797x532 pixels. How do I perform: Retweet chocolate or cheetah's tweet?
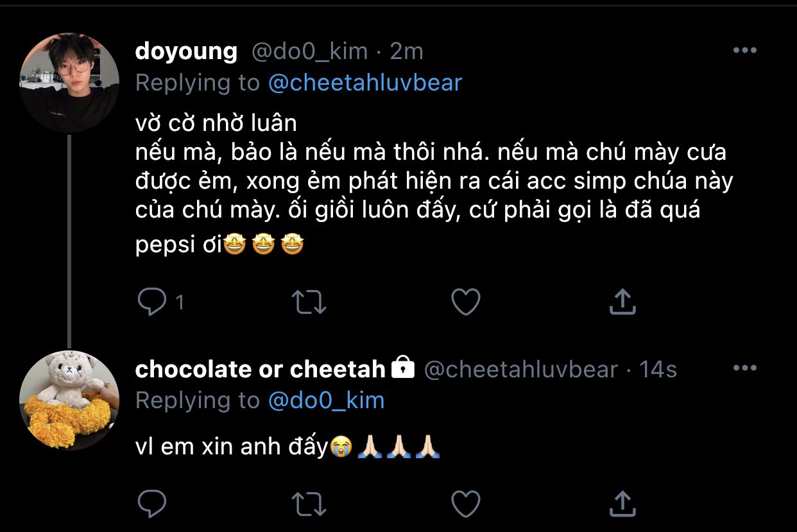pyautogui.click(x=309, y=504)
